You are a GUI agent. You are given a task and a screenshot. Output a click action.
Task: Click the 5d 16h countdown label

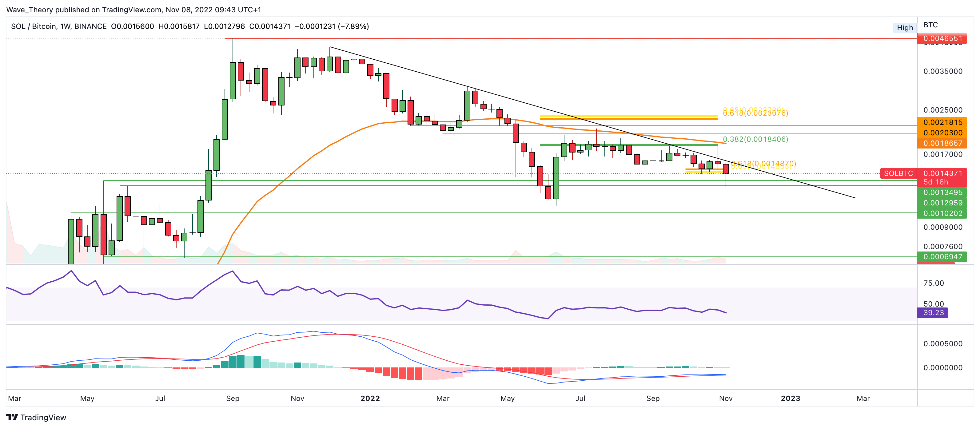tap(935, 182)
